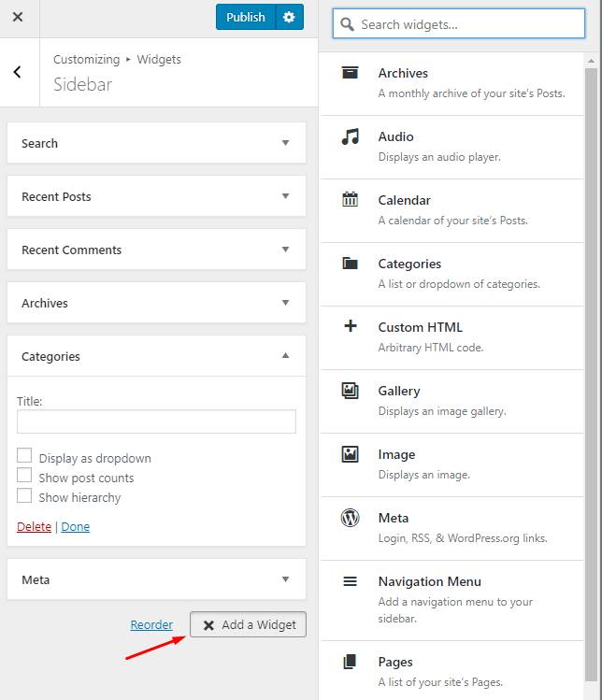Viewport: 602px width, 700px height.
Task: Open publish settings gear icon
Action: click(x=290, y=17)
